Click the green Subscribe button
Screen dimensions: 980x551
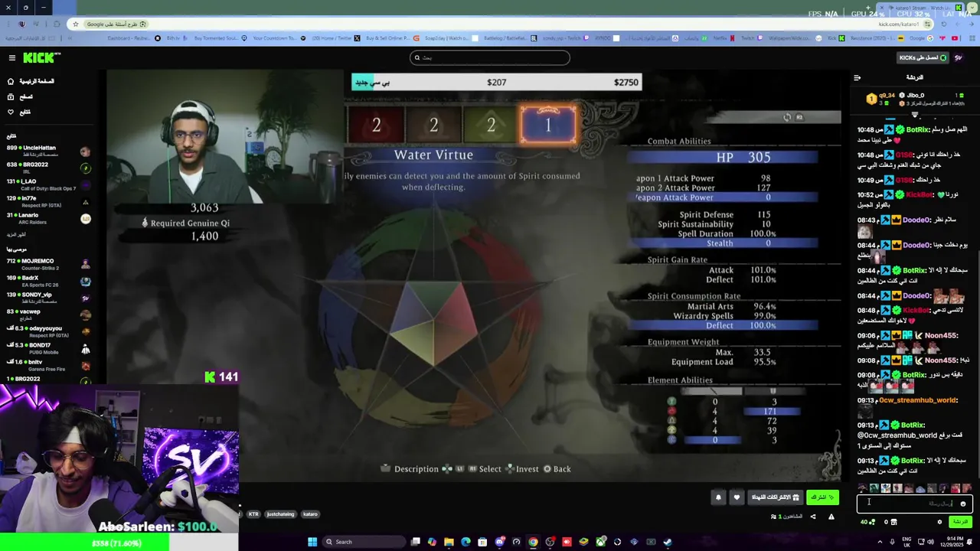pos(822,497)
